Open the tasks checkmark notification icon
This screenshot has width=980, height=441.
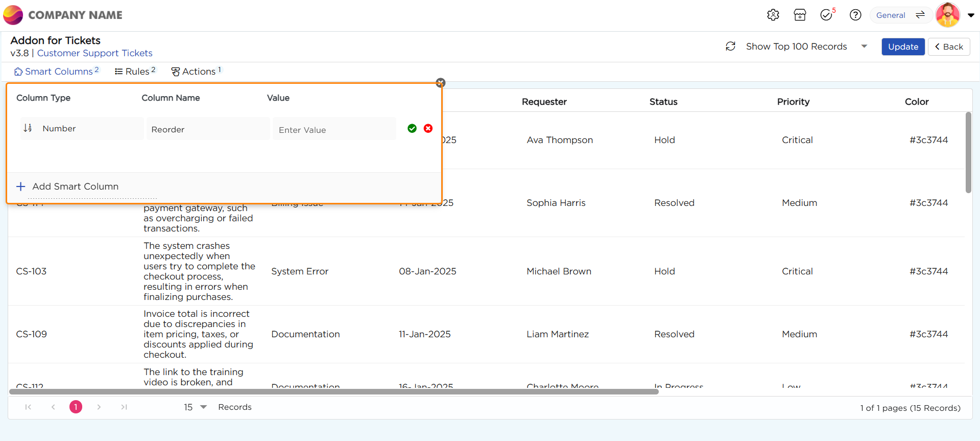pos(826,15)
